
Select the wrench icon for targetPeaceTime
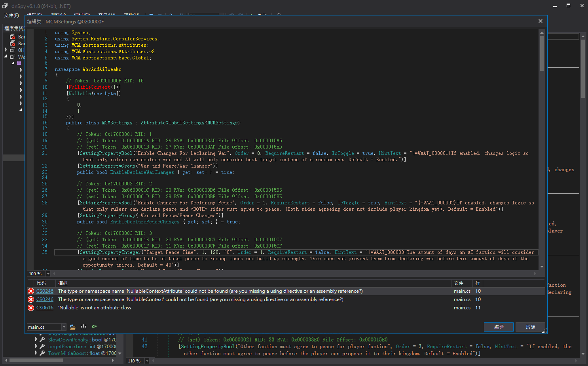click(x=42, y=346)
